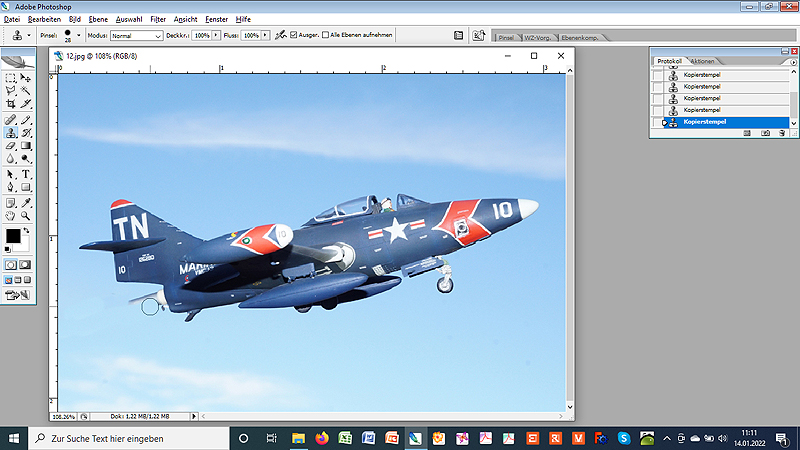
Task: Select the Type tool
Action: click(26, 174)
